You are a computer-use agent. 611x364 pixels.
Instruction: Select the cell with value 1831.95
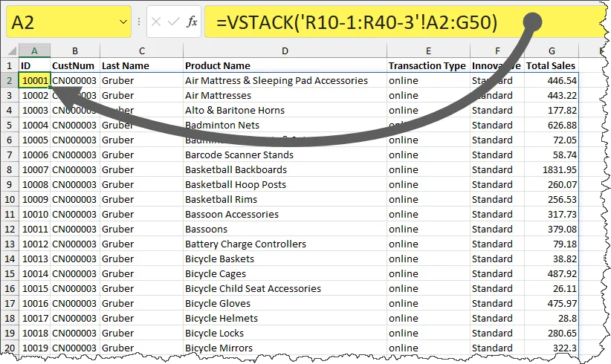coord(551,169)
